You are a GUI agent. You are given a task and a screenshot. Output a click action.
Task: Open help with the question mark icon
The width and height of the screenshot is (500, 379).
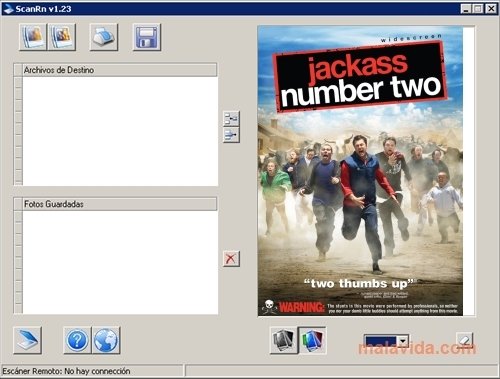click(77, 340)
